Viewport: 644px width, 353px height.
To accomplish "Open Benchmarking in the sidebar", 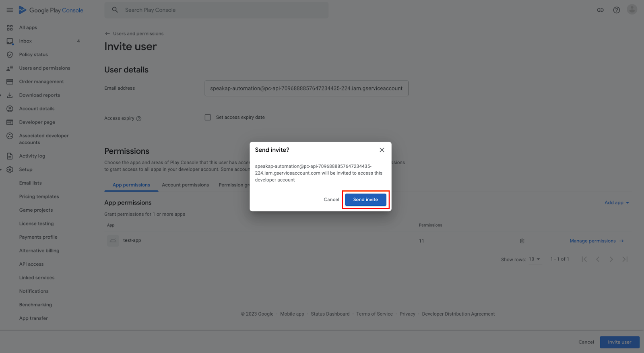I will [35, 305].
